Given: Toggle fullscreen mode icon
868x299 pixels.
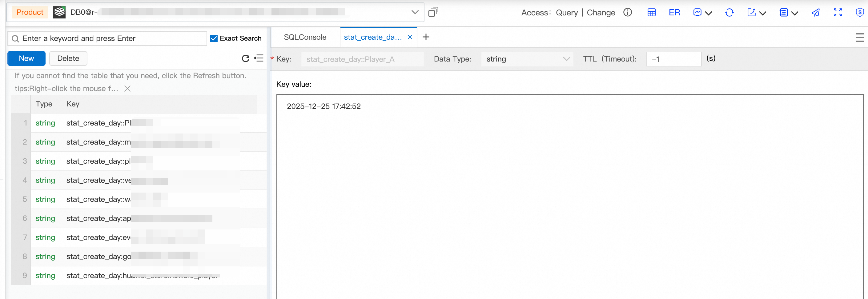Looking at the screenshot, I should 838,12.
